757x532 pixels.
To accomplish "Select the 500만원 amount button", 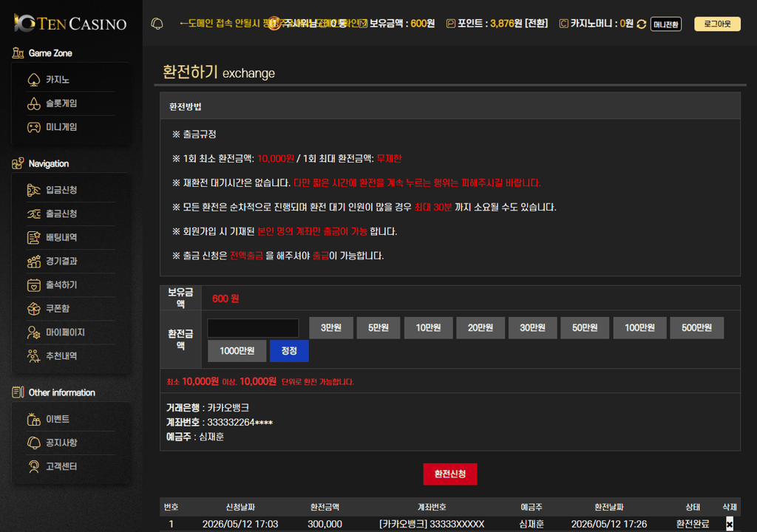I will 696,328.
